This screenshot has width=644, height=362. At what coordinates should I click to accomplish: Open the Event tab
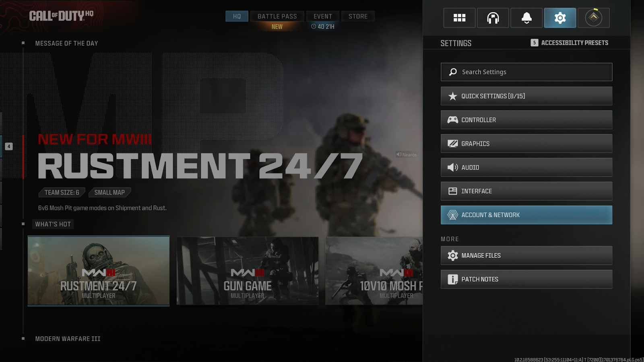pos(323,16)
